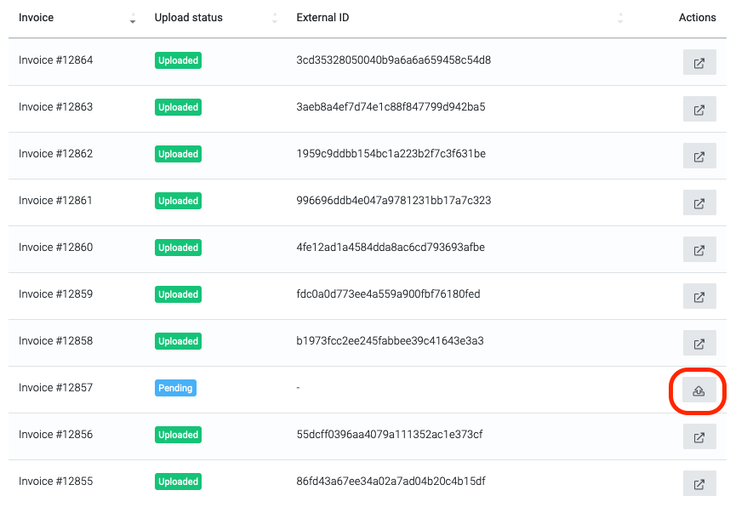730x507 pixels.
Task: Open external link for Invoice #12855
Action: click(x=699, y=484)
